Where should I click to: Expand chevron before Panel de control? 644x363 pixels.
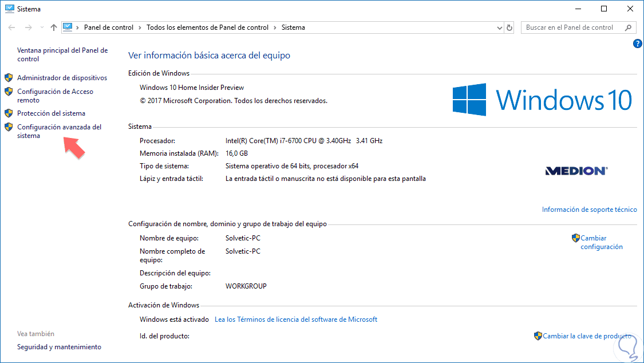pyautogui.click(x=77, y=27)
